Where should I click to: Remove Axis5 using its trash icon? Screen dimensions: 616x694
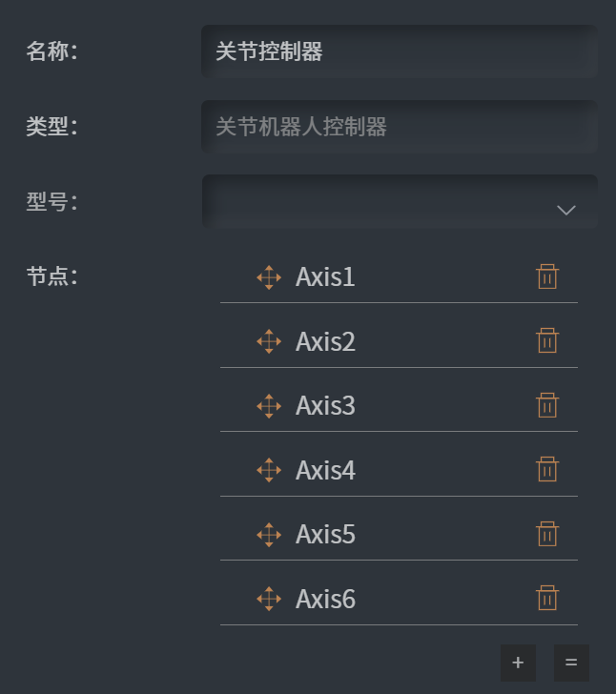click(x=547, y=534)
